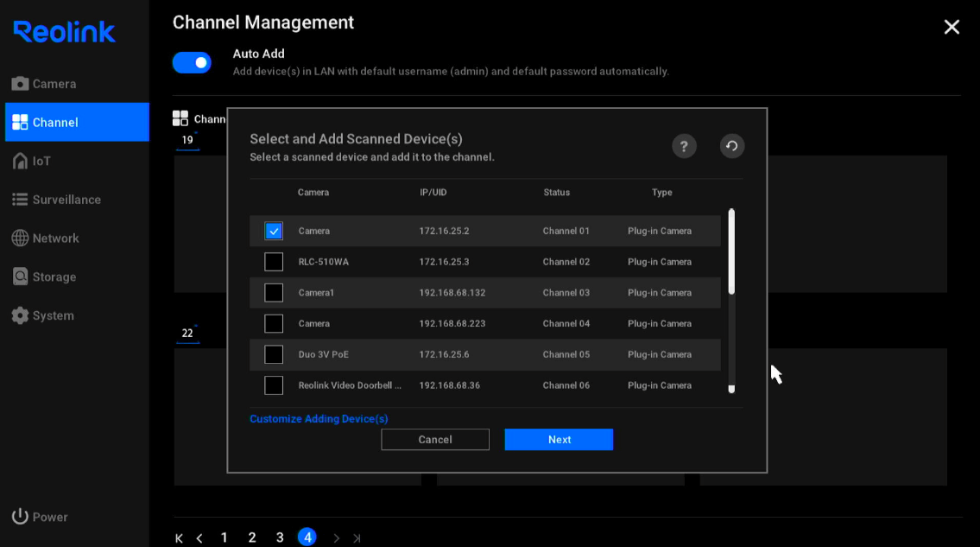Open the Storage section
The height and width of the screenshot is (547, 980).
44,277
